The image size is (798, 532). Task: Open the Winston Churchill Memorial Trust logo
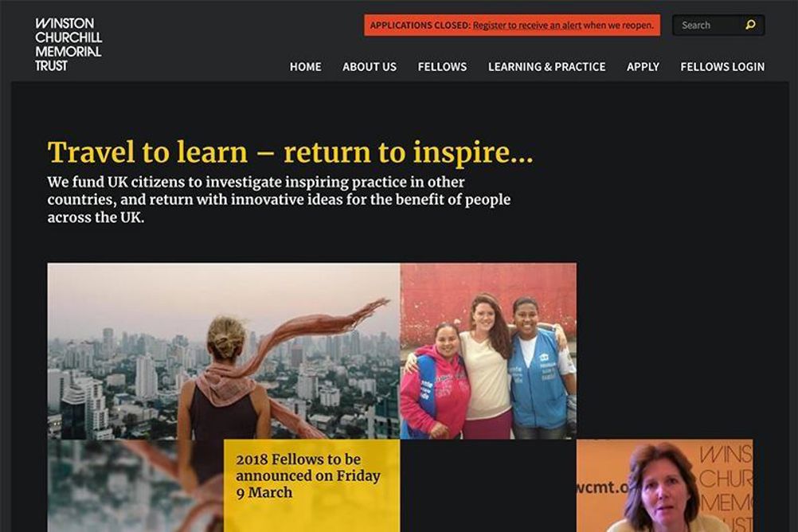68,45
